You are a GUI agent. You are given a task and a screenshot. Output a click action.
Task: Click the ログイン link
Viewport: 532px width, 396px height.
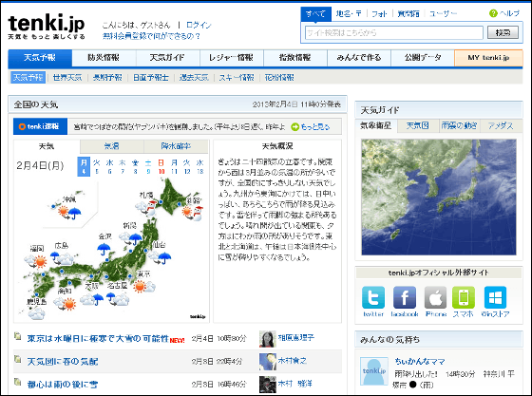(199, 25)
